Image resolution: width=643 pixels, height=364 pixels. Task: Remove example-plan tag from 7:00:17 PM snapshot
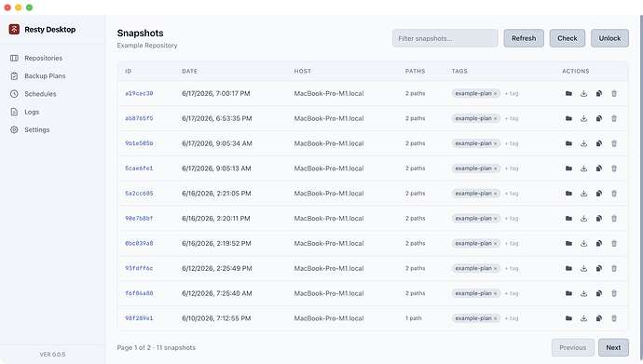pyautogui.click(x=496, y=94)
